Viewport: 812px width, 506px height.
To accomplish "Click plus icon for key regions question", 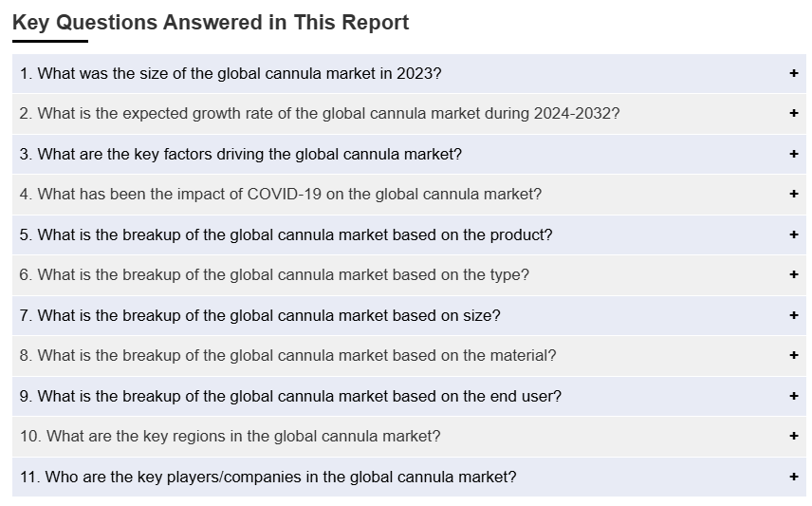I will pos(794,436).
